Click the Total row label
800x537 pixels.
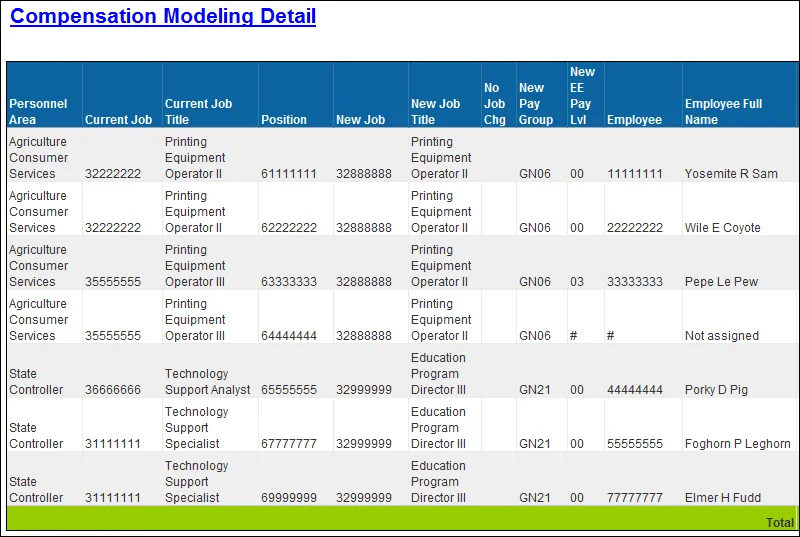tap(779, 522)
